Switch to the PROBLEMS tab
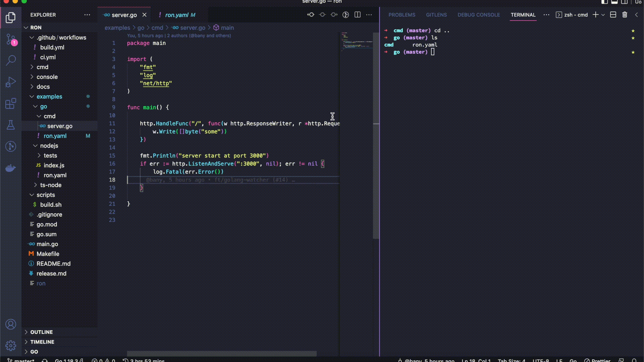The width and height of the screenshot is (644, 362). tap(401, 15)
